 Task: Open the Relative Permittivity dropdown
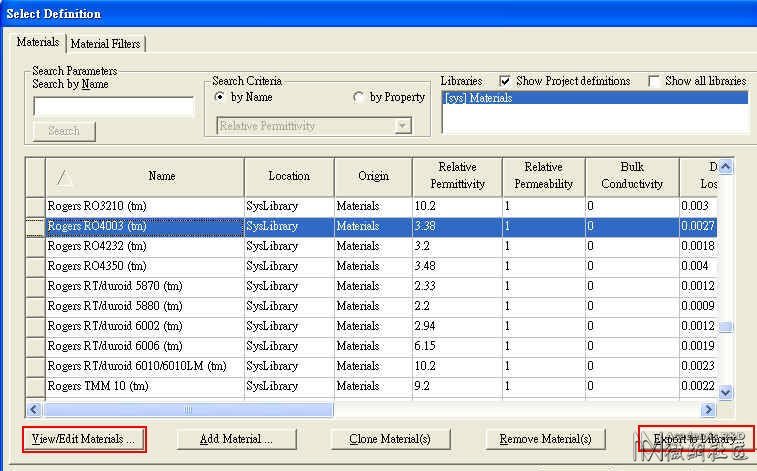(x=314, y=126)
